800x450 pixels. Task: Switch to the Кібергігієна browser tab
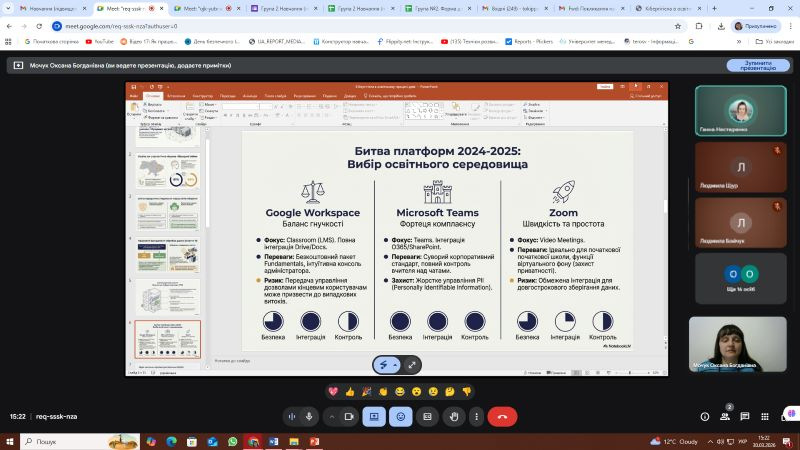[x=669, y=9]
